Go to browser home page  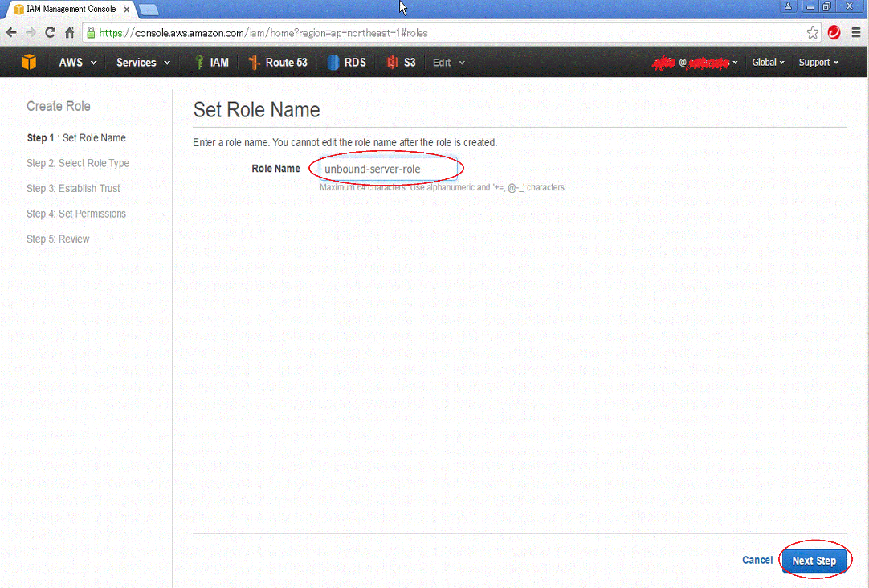[69, 34]
